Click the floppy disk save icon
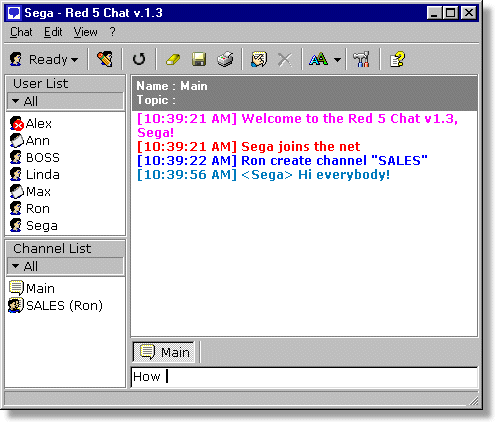Screen dimensions: 495x422 (199, 60)
